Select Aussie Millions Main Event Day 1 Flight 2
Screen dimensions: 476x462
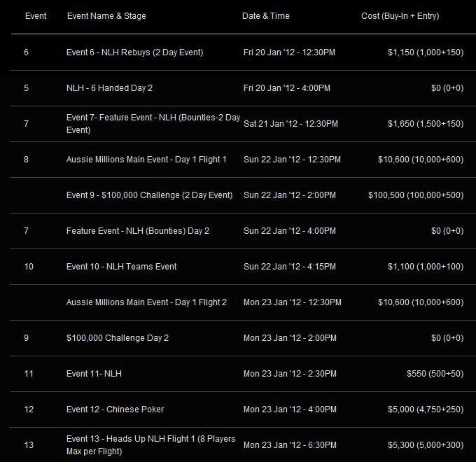(146, 302)
